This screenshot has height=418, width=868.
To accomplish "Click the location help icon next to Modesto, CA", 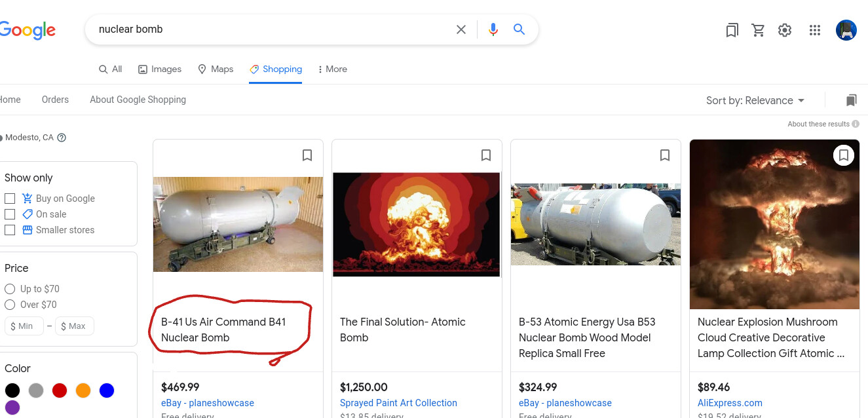I will (x=62, y=138).
